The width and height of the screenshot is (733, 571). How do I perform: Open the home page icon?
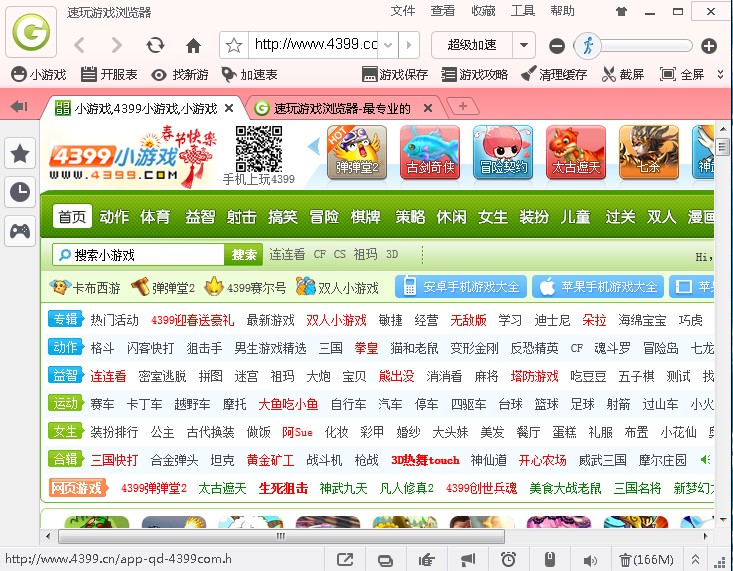point(193,45)
